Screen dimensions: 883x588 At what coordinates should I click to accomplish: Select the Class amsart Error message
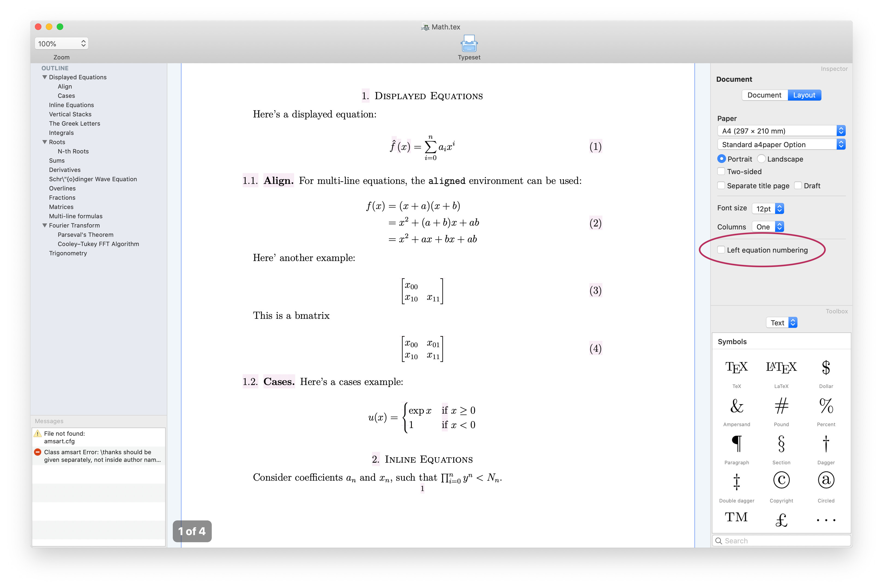[x=99, y=456]
